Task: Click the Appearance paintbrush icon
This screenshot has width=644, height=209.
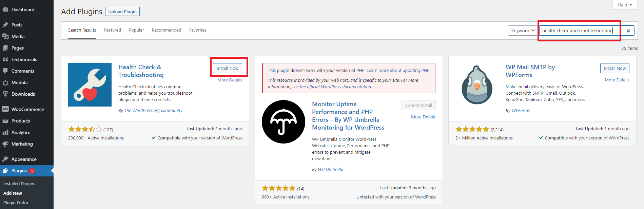Action: (5, 159)
